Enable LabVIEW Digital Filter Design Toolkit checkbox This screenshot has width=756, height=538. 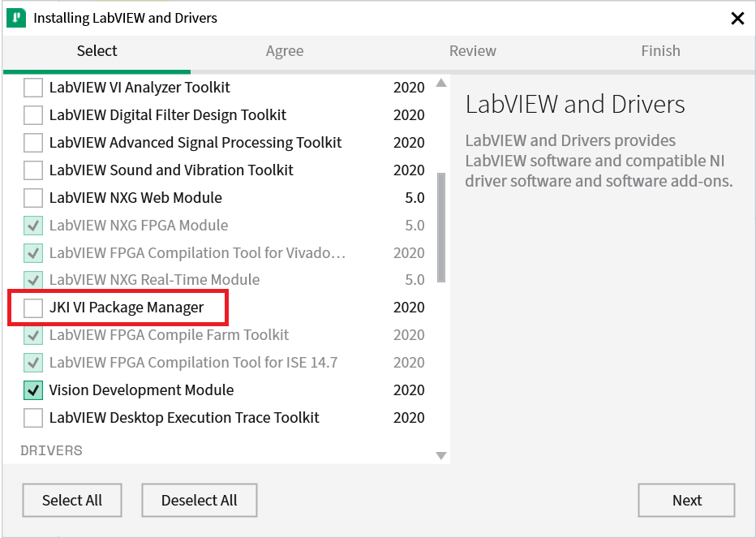(x=33, y=115)
